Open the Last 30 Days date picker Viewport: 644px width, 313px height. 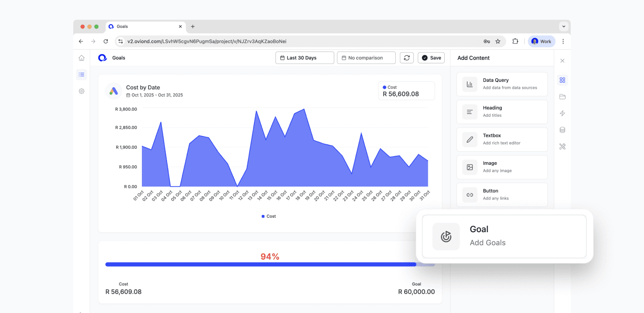click(x=304, y=57)
